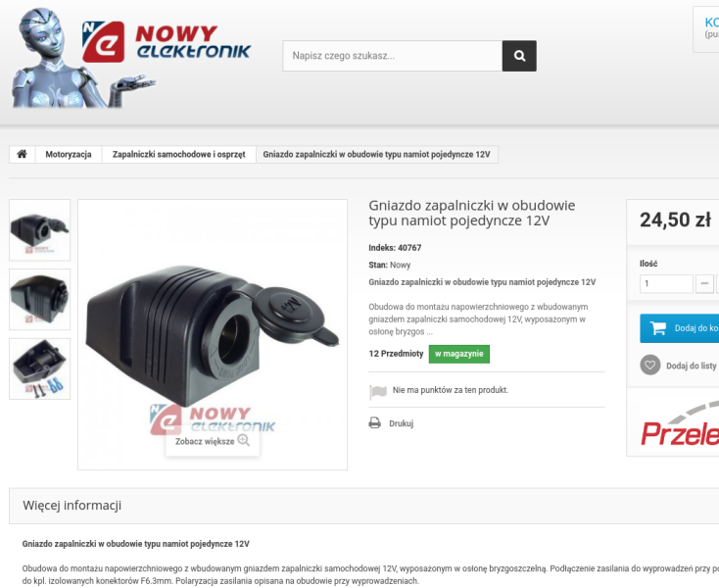The height and width of the screenshot is (588, 719).
Task: Click the heart wishlist icon
Action: tap(649, 366)
